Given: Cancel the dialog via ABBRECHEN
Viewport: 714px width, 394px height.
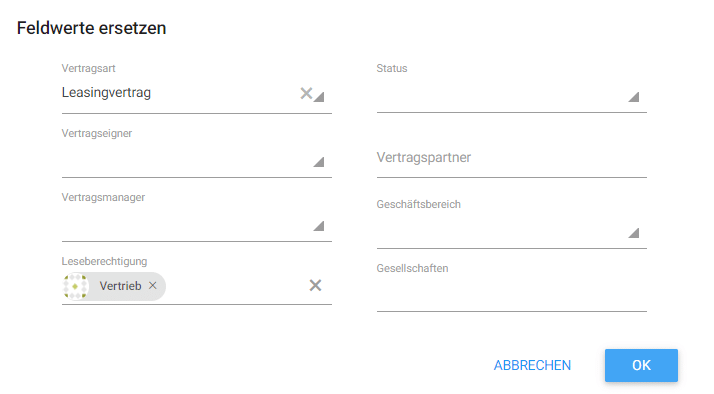Looking at the screenshot, I should click(532, 365).
